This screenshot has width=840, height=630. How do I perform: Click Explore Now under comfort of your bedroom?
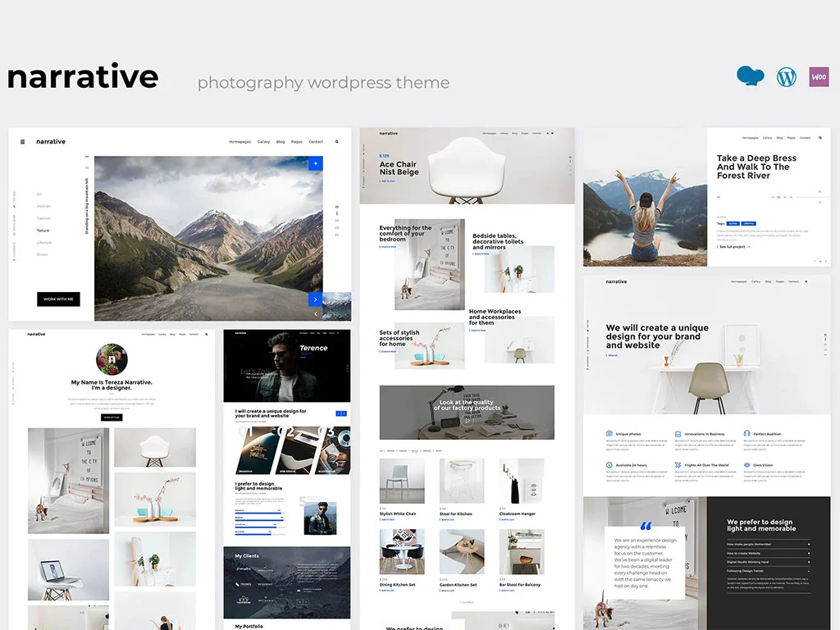click(388, 246)
